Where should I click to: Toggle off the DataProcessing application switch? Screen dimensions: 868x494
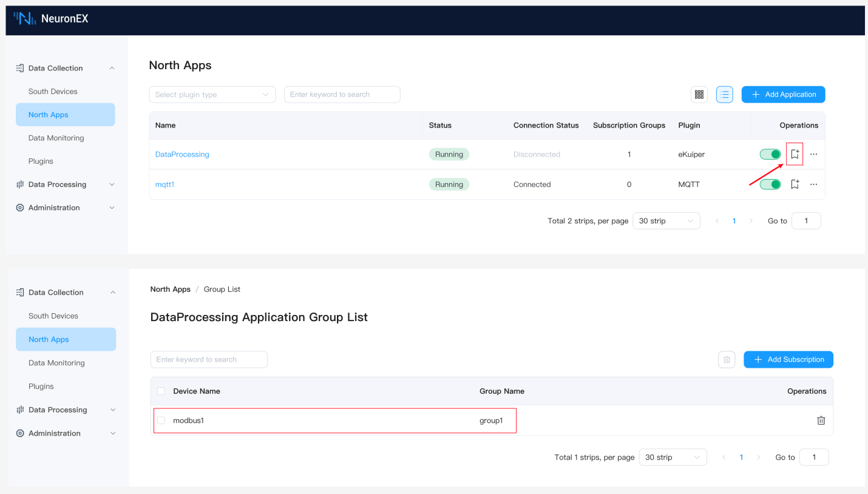(x=770, y=154)
